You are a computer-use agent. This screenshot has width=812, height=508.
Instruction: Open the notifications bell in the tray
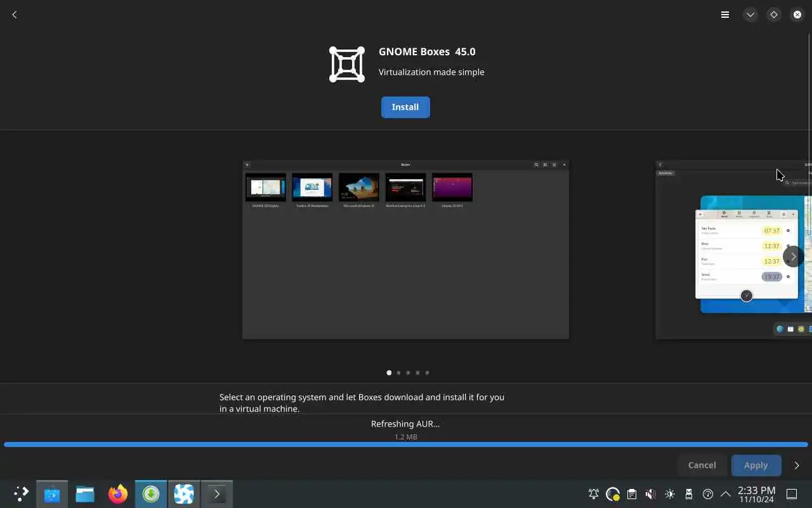594,494
